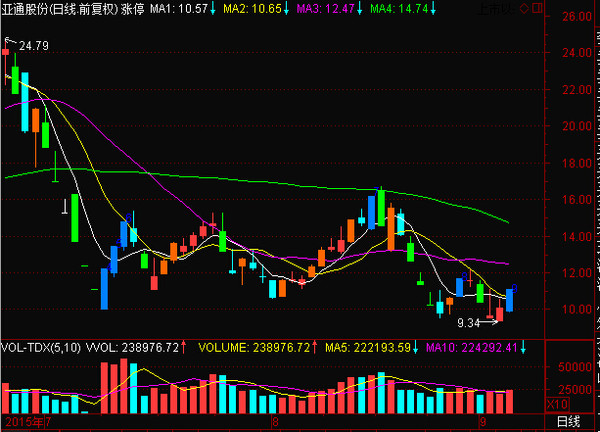Click the red split-window icon at top right
Viewport: 600px width, 432px height.
pyautogui.click(x=537, y=8)
